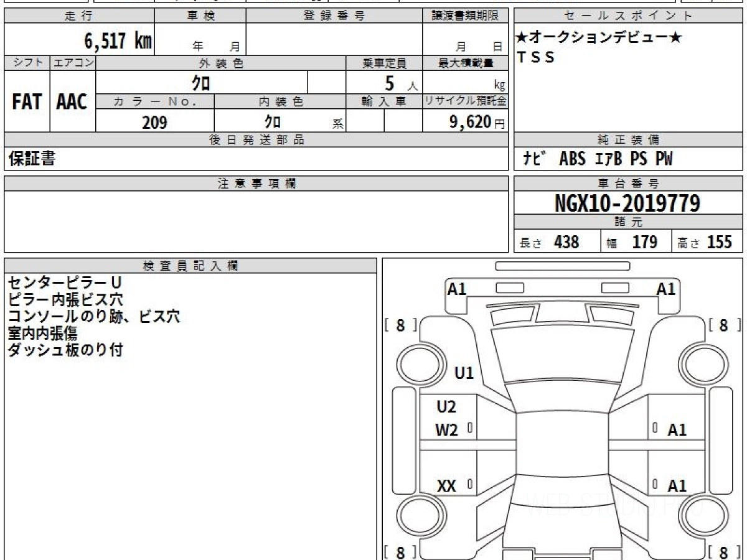747x560 pixels.
Task: Select the PS equipment item
Action: coord(639,159)
